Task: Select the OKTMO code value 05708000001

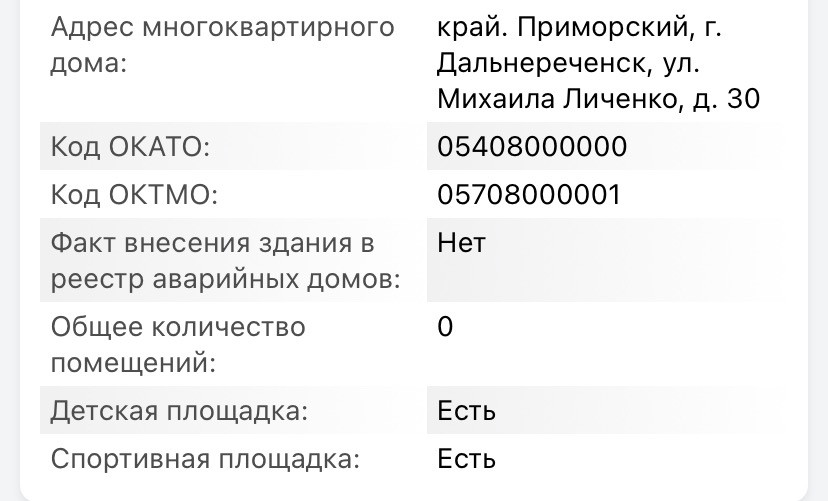Action: click(529, 194)
